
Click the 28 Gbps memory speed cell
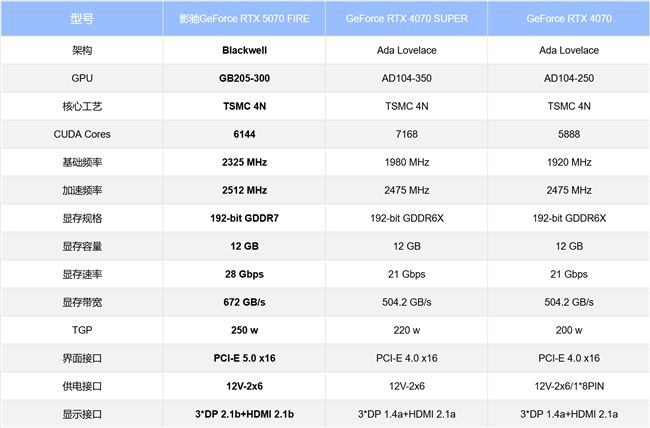click(244, 274)
